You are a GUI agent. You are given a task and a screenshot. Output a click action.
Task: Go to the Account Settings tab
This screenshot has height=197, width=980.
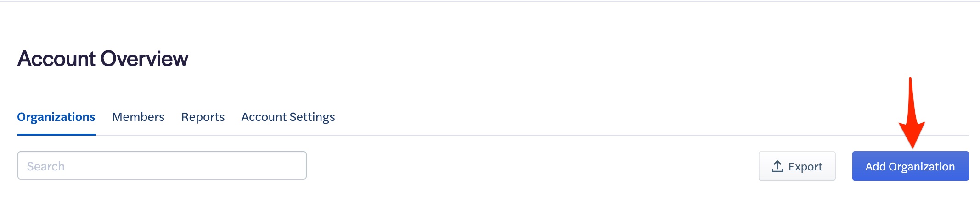288,117
